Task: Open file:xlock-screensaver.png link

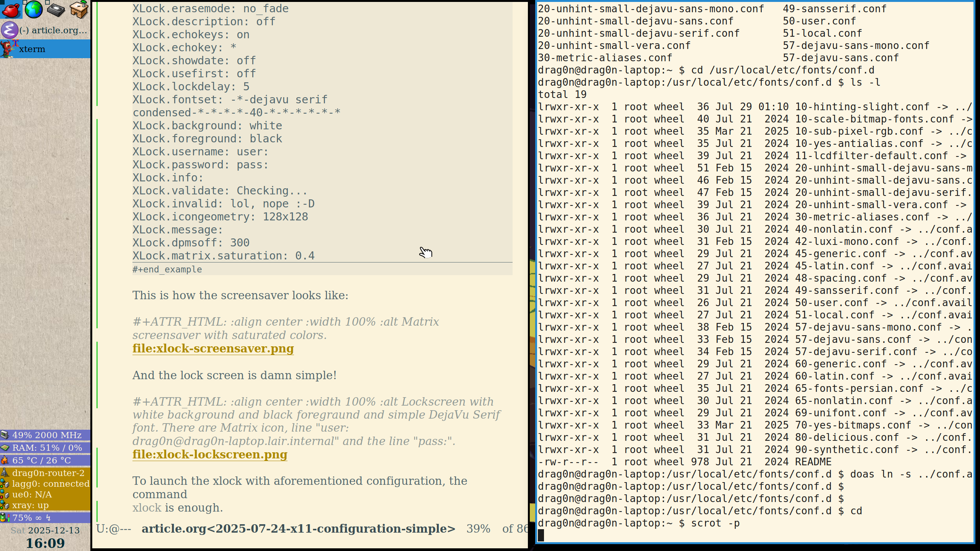Action: click(x=213, y=349)
